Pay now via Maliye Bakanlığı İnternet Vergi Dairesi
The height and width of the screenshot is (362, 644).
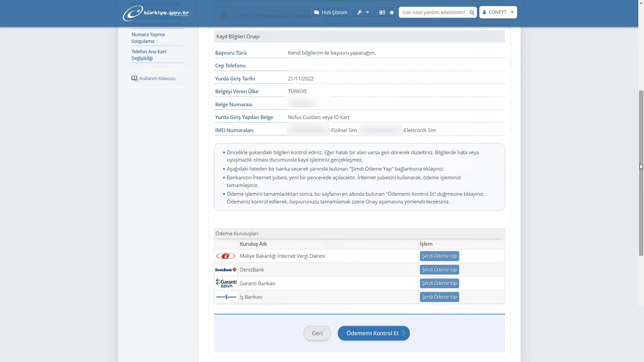click(439, 256)
